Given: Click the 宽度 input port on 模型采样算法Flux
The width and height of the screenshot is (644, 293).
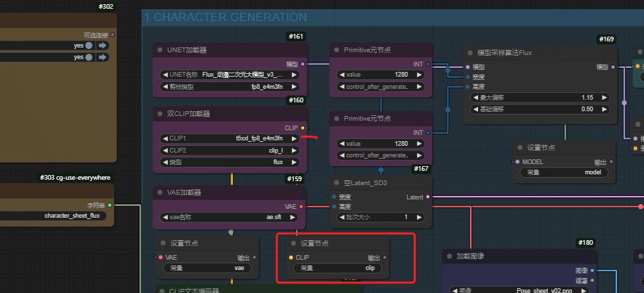Looking at the screenshot, I should click(x=467, y=77).
